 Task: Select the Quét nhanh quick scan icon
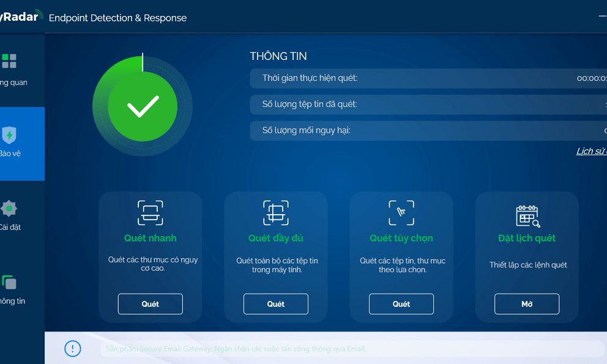[150, 213]
